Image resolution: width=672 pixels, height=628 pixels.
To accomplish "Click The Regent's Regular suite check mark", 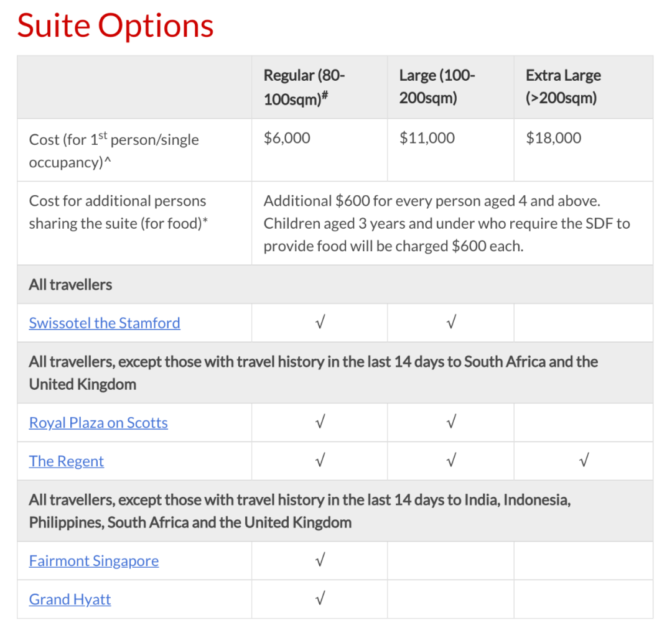I will point(320,461).
